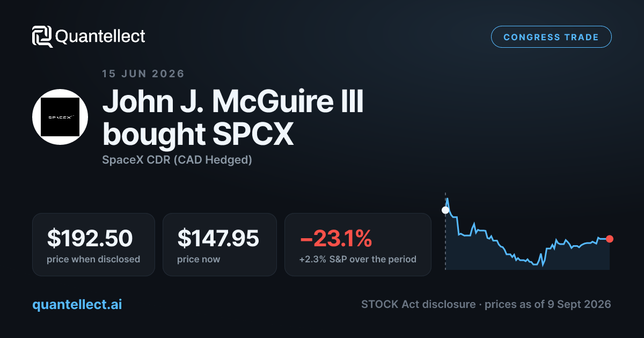Click the bought SPCX headline text
This screenshot has width=644, height=338.
click(x=198, y=134)
